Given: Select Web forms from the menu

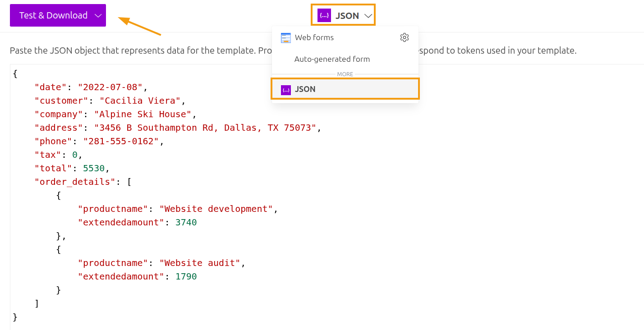Looking at the screenshot, I should pos(314,38).
